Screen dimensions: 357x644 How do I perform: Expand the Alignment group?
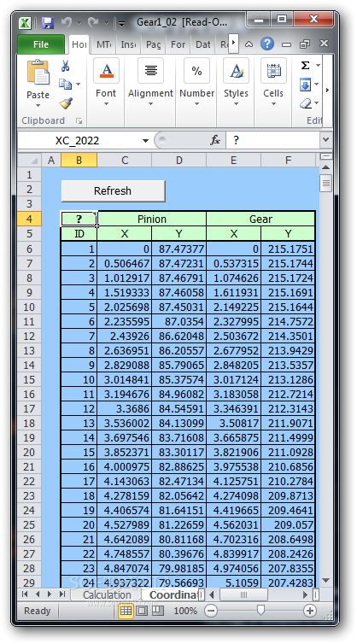coord(150,84)
